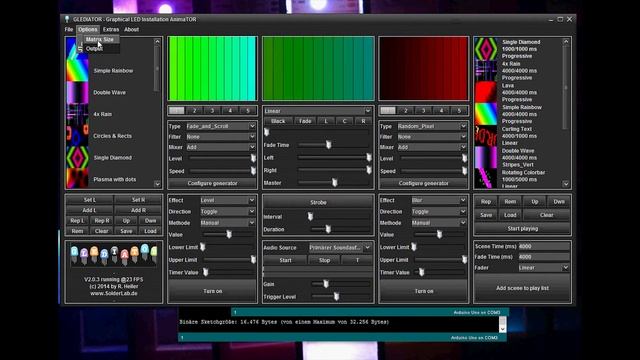Screen dimensions: 640x360
Task: Click the GLEDIATOR LED logo image
Action: (x=114, y=255)
